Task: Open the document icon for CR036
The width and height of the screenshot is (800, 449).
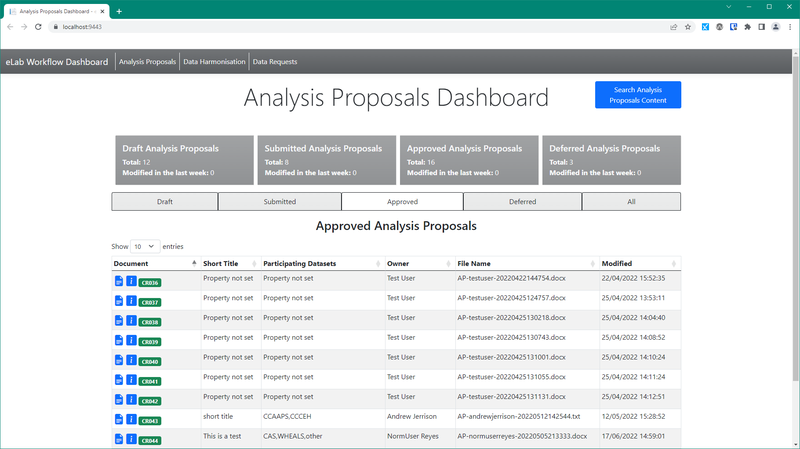Action: click(119, 282)
